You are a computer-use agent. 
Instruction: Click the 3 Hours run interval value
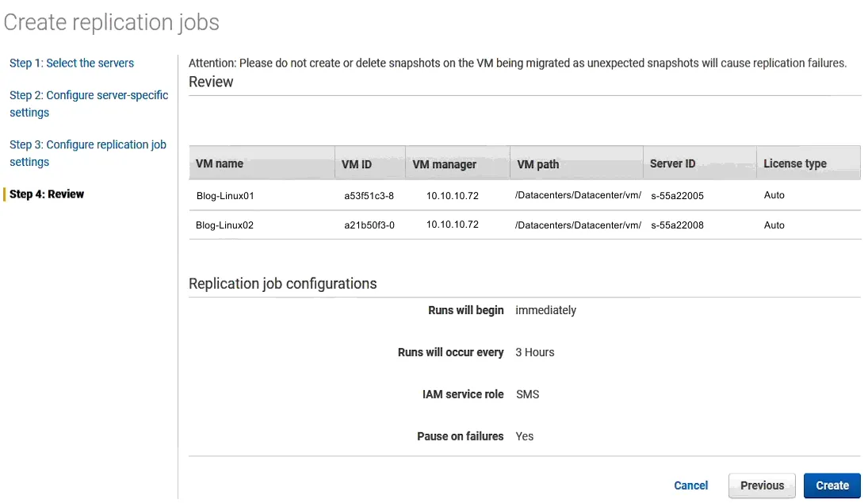click(x=534, y=352)
